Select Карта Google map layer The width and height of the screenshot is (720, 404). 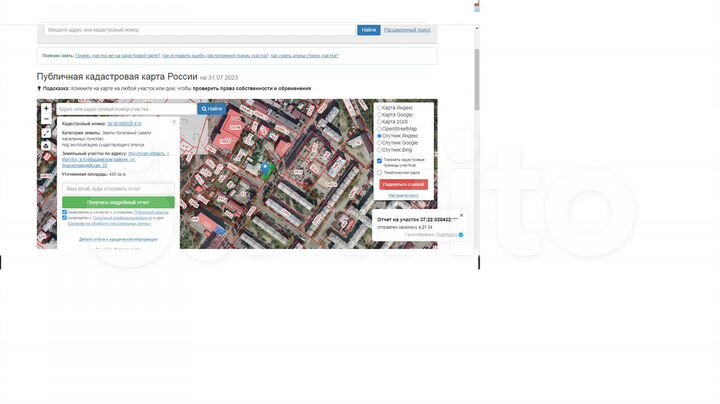(379, 114)
